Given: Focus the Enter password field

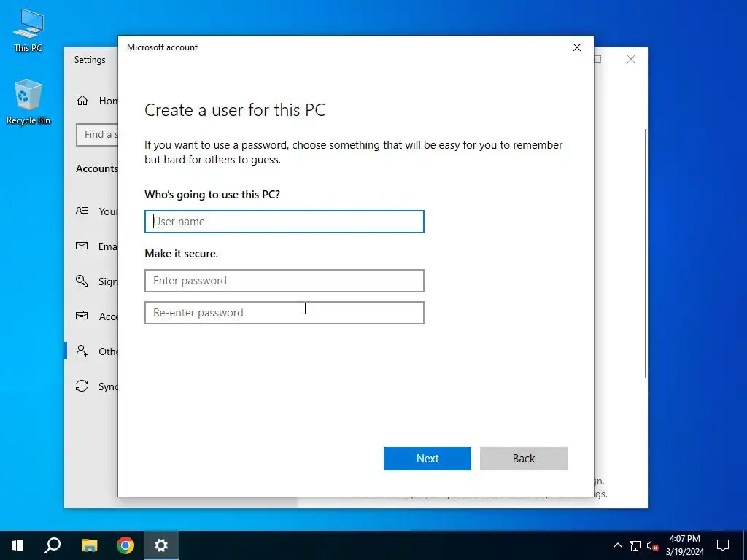Looking at the screenshot, I should click(x=284, y=281).
